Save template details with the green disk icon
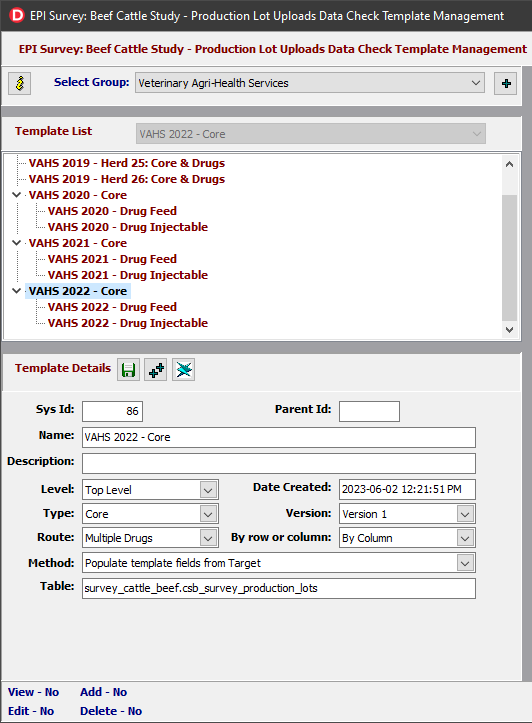Screen dimensions: 532x723 pyautogui.click(x=128, y=370)
